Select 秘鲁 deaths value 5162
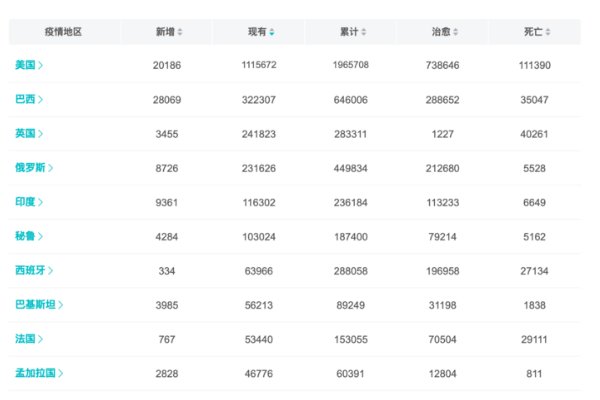Viewport: 600px width, 400px height. (x=535, y=237)
